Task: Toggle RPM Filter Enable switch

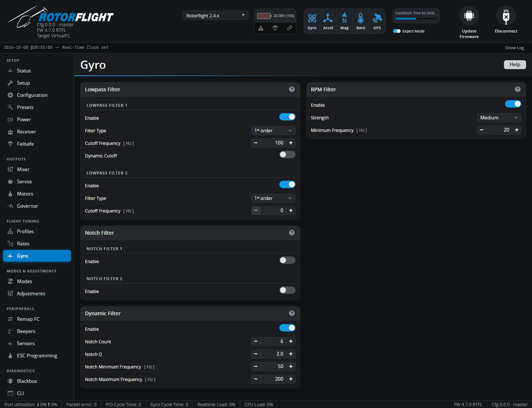Action: [x=513, y=104]
